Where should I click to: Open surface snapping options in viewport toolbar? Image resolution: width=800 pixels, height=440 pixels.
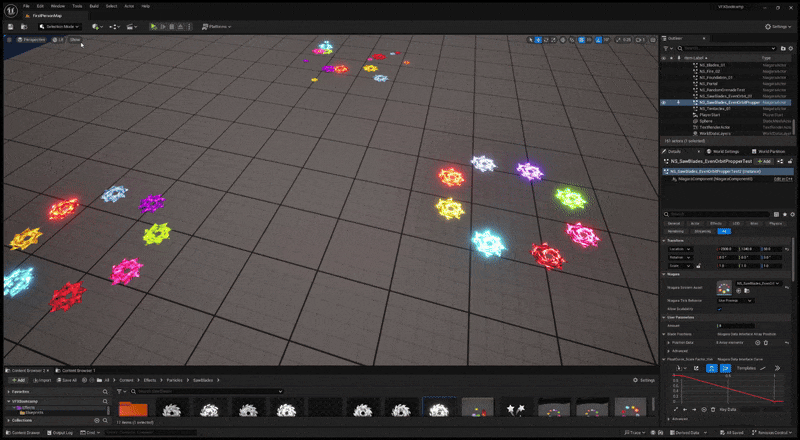pyautogui.click(x=572, y=40)
